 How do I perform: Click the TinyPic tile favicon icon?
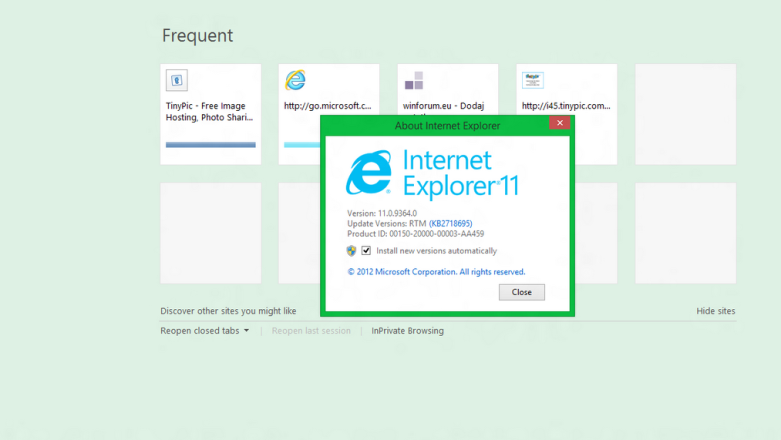point(177,80)
